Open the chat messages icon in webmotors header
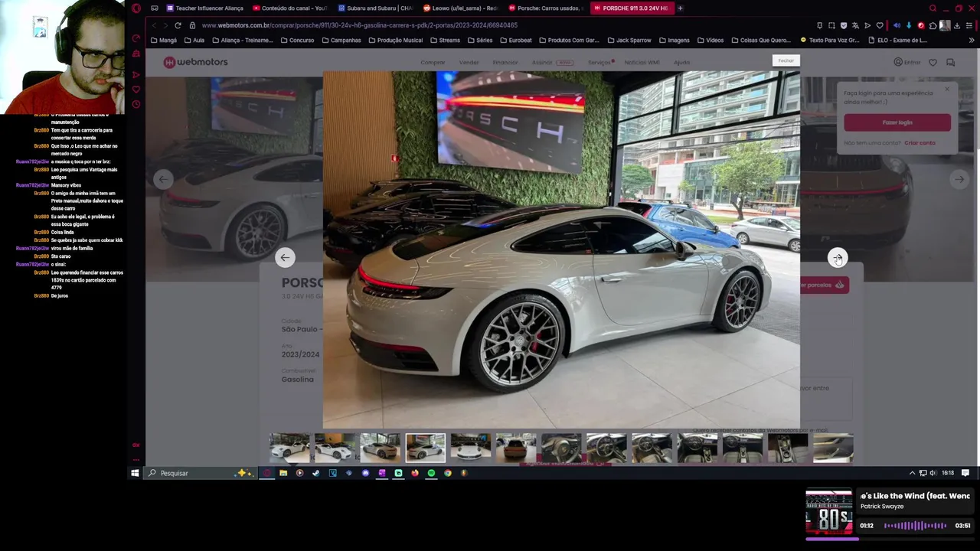This screenshot has width=980, height=551. [950, 62]
